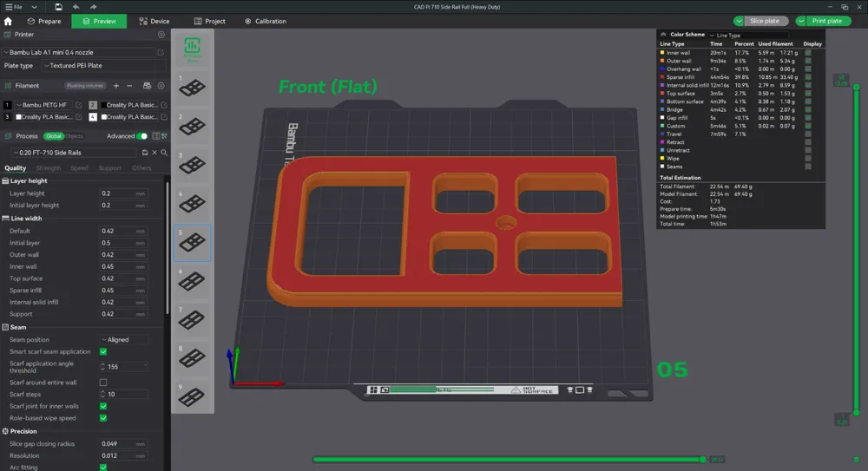Select the Objects process mode
Screen dimensions: 868x471
click(74, 136)
